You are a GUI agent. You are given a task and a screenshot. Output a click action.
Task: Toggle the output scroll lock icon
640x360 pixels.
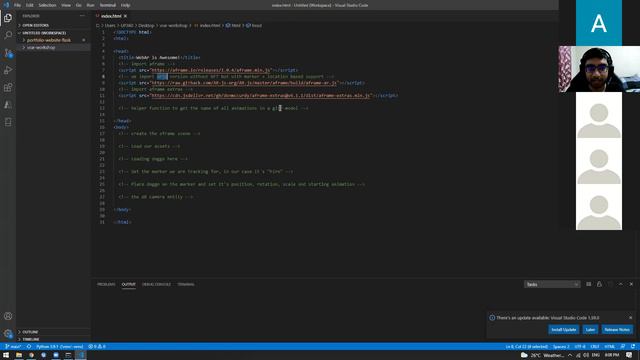click(x=599, y=284)
